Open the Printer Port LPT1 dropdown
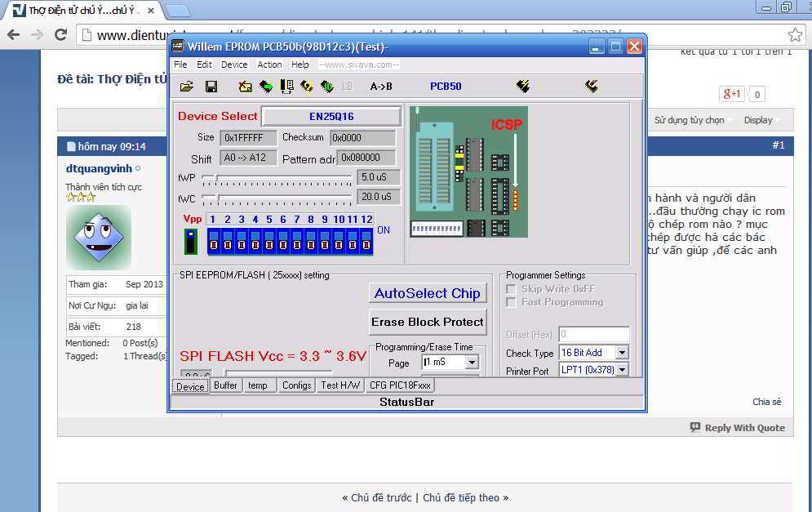 pos(622,370)
